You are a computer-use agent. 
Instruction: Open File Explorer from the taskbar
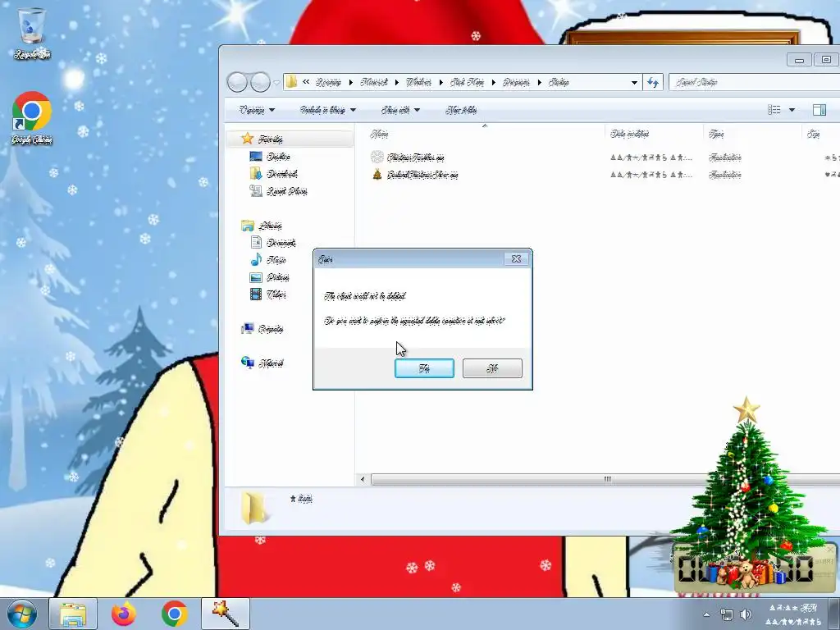tap(73, 614)
